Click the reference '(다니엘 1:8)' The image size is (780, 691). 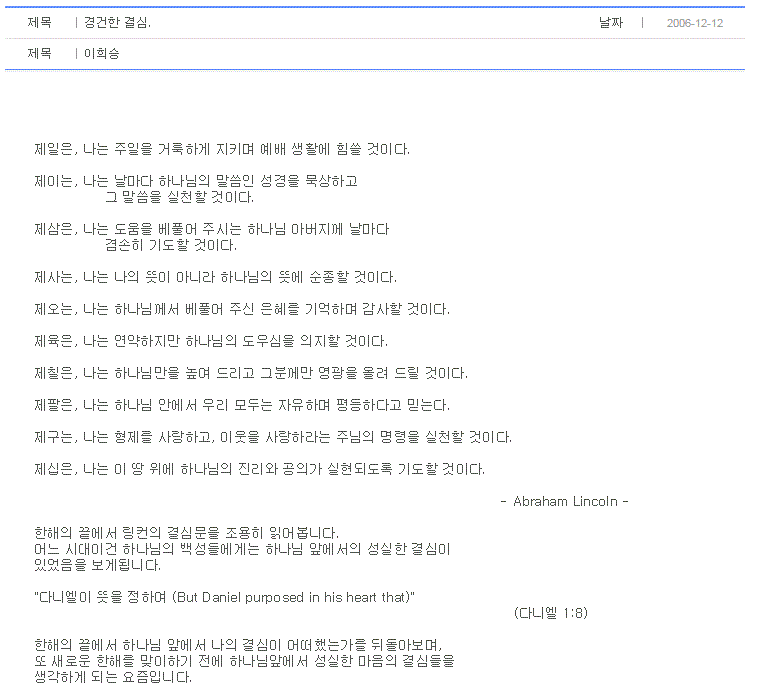(551, 613)
